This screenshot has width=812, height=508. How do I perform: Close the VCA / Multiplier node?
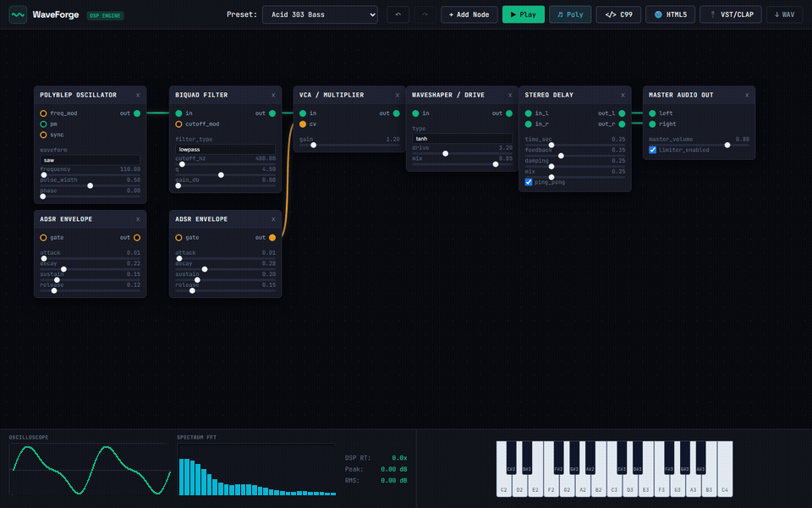(x=398, y=96)
